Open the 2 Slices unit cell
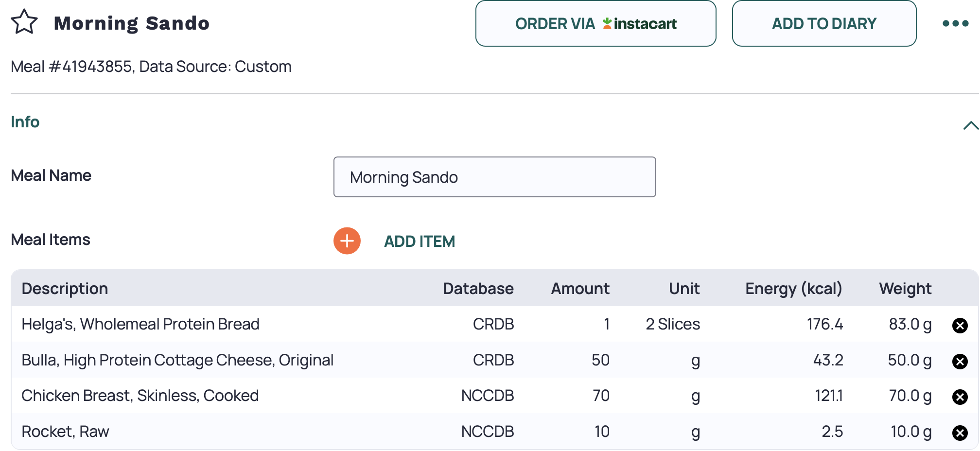 pos(673,324)
